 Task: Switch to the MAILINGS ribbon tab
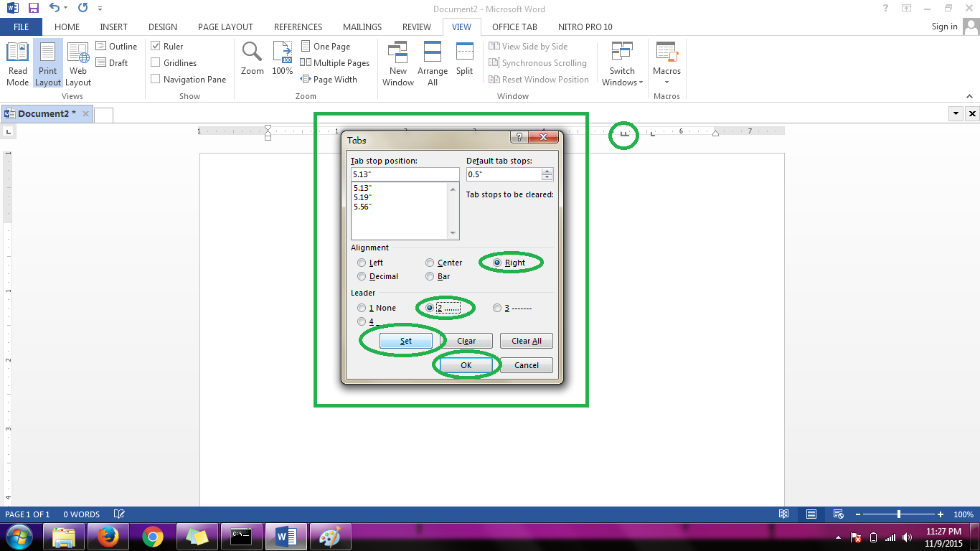362,27
